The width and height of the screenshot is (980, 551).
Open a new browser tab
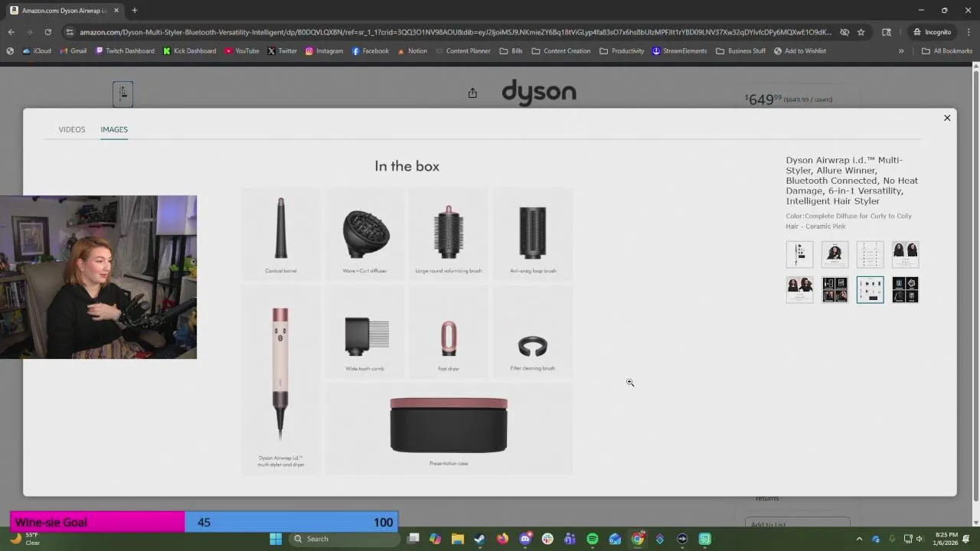point(134,11)
